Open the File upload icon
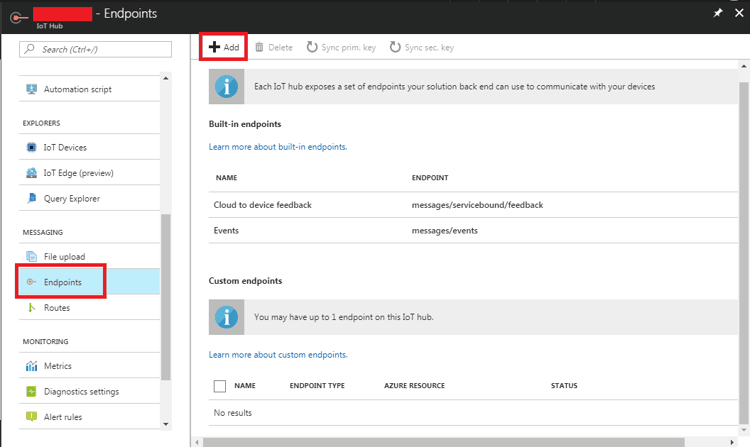Screen dimensions: 750x447 click(32, 256)
